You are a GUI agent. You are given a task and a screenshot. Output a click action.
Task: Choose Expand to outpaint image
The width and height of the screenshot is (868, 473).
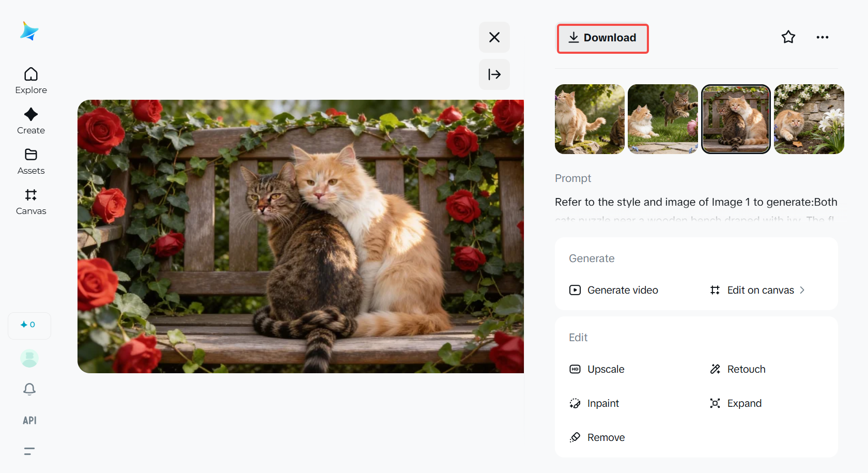click(x=735, y=403)
